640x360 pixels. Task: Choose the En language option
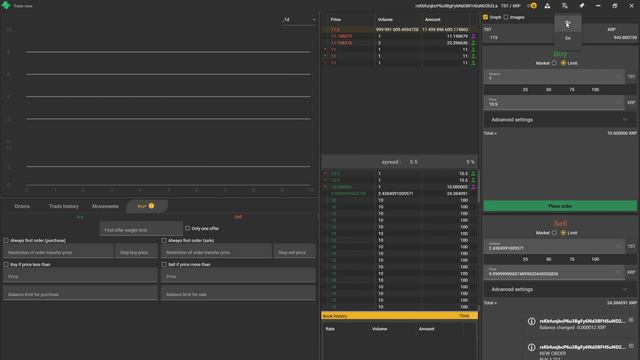coord(568,38)
